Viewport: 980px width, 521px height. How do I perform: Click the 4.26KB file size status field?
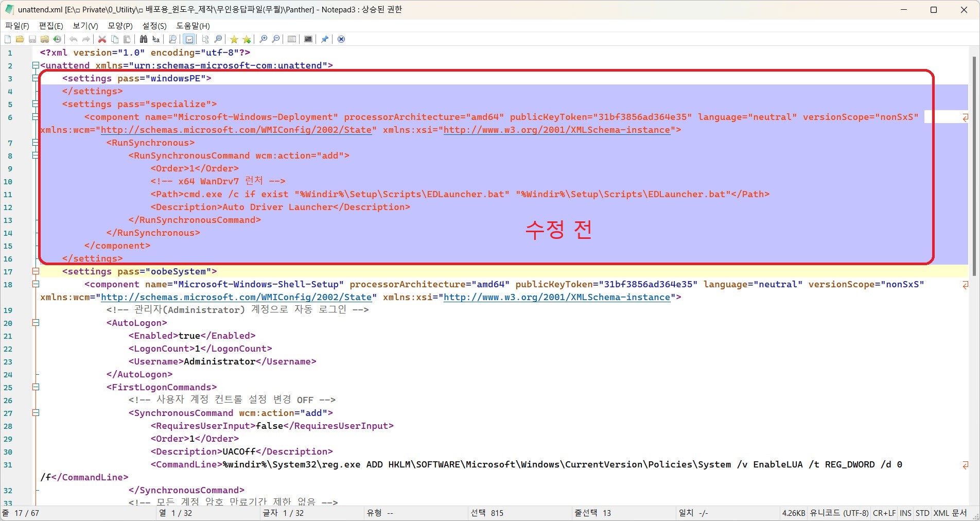coord(793,513)
